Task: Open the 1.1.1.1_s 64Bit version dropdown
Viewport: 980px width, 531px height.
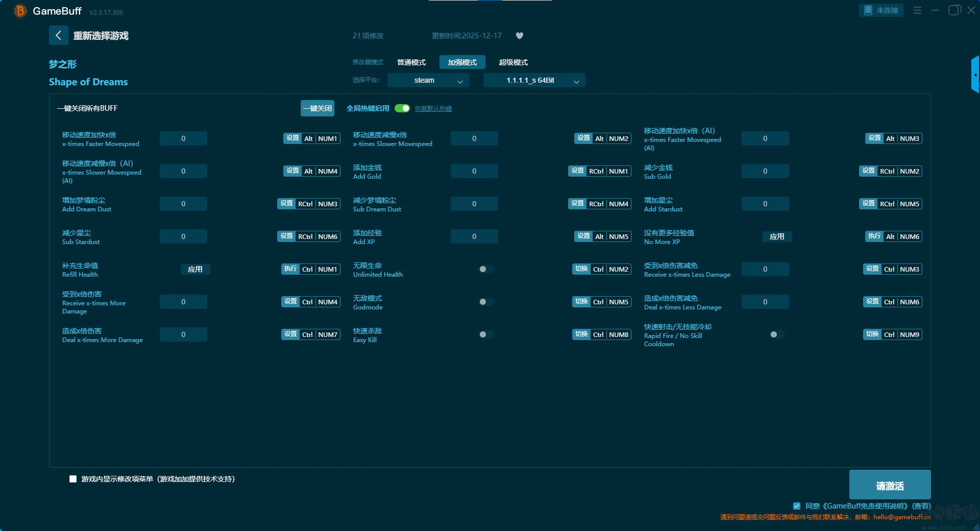Action: (x=534, y=81)
